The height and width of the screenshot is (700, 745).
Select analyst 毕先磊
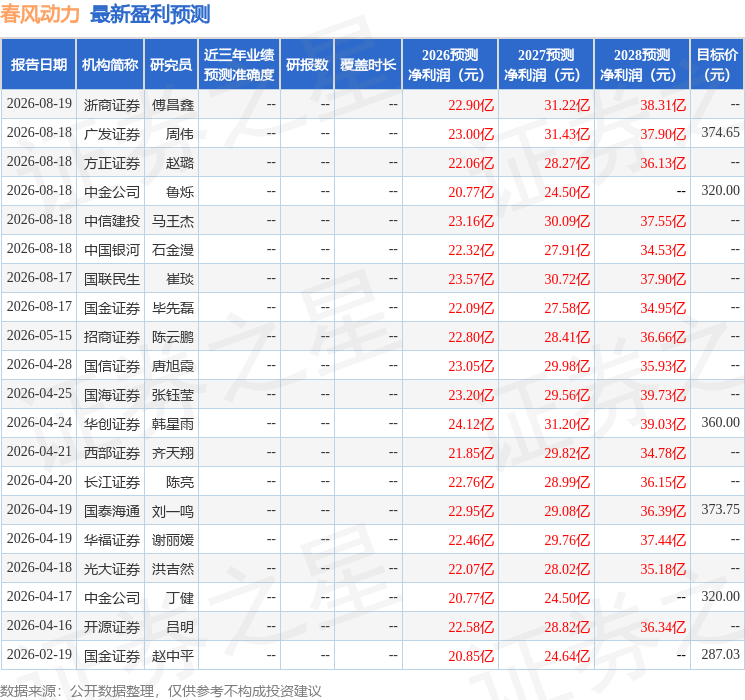(172, 308)
